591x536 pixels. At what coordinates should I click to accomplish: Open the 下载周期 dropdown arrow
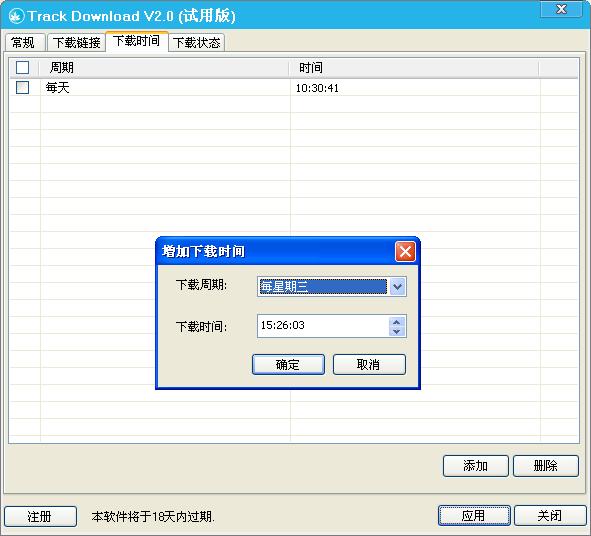pyautogui.click(x=397, y=287)
